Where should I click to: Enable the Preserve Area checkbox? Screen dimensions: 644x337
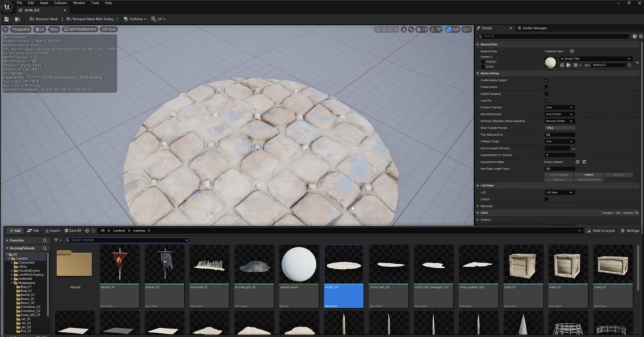click(546, 87)
